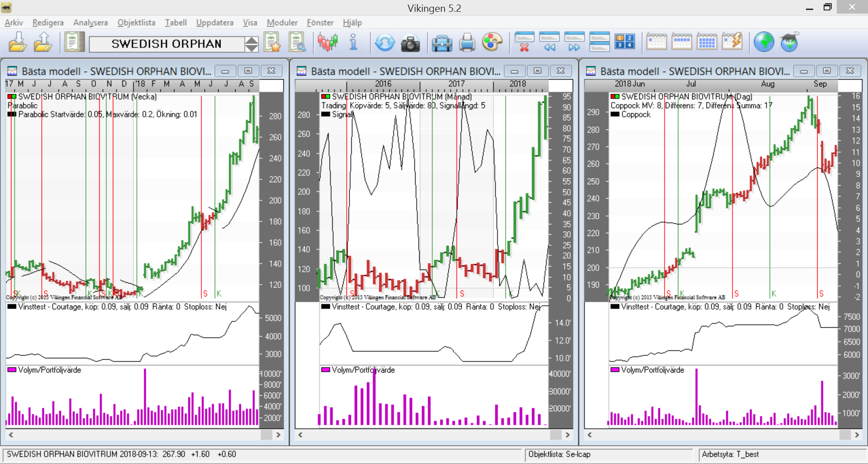The height and width of the screenshot is (464, 868).
Task: Click the tile windows stacked icon
Action: coord(599,42)
